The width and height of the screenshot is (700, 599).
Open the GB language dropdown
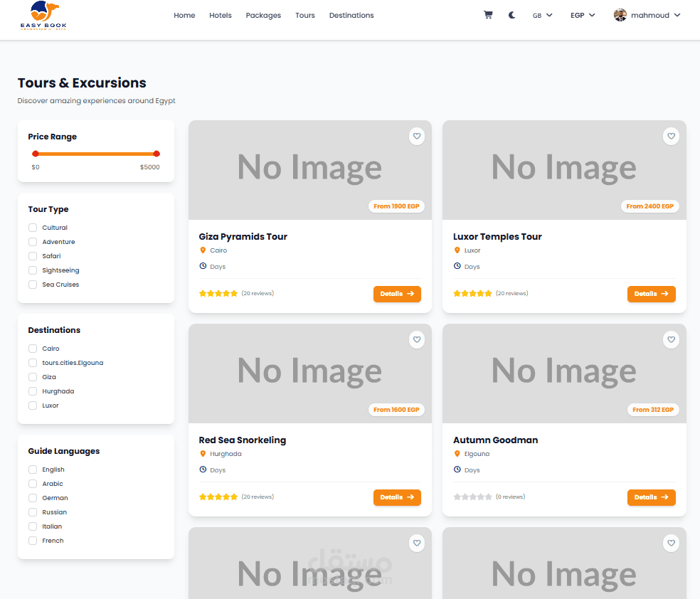point(542,15)
